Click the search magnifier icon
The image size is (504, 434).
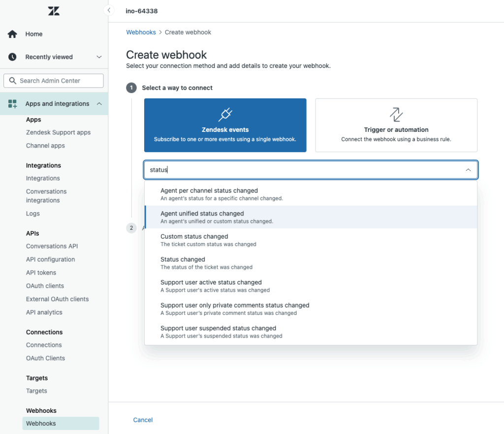tap(12, 81)
